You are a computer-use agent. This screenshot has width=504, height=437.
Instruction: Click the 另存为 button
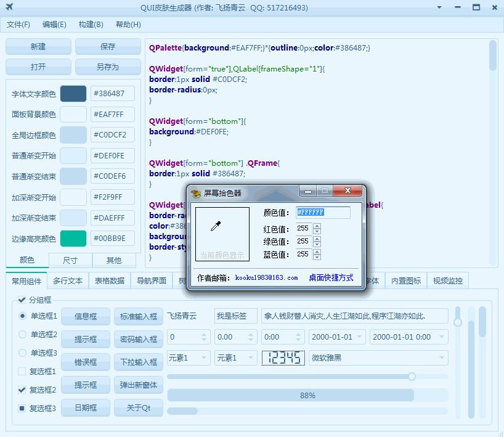[x=108, y=67]
